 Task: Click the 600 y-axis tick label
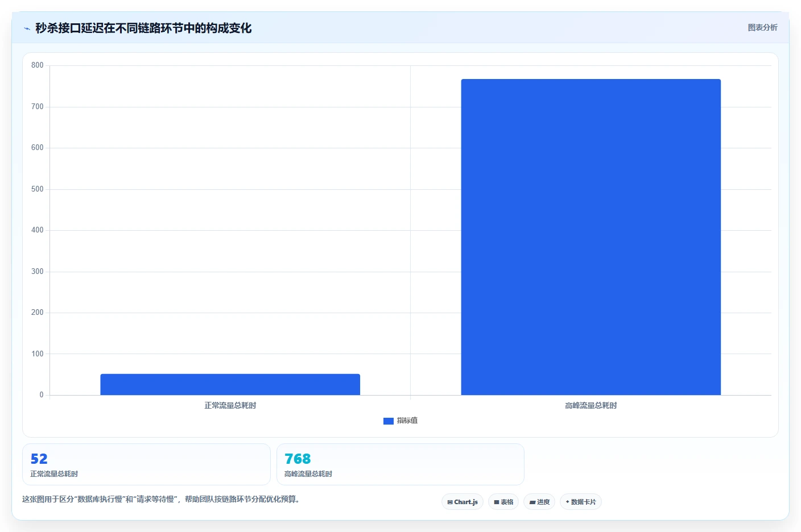[38, 148]
